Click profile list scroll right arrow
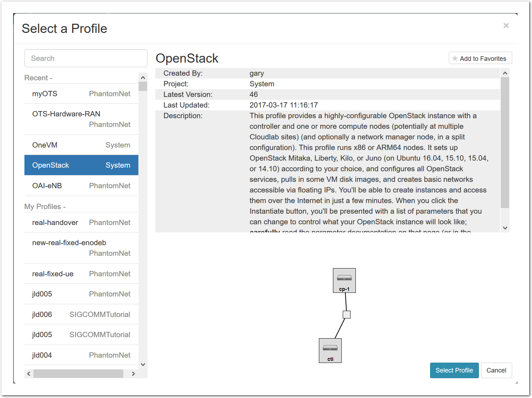The width and height of the screenshot is (532, 398). tap(133, 374)
